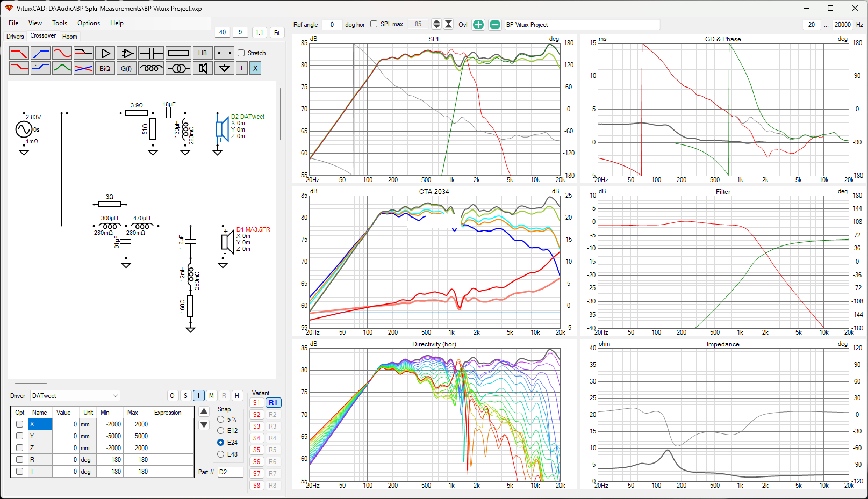The height and width of the screenshot is (499, 868).
Task: Check the SPL max checkbox
Action: coord(374,24)
